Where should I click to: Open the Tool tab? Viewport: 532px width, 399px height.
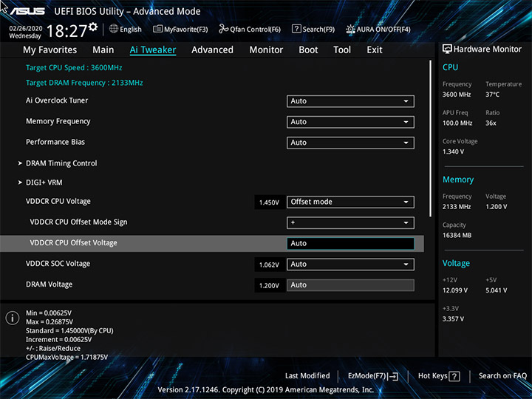342,50
